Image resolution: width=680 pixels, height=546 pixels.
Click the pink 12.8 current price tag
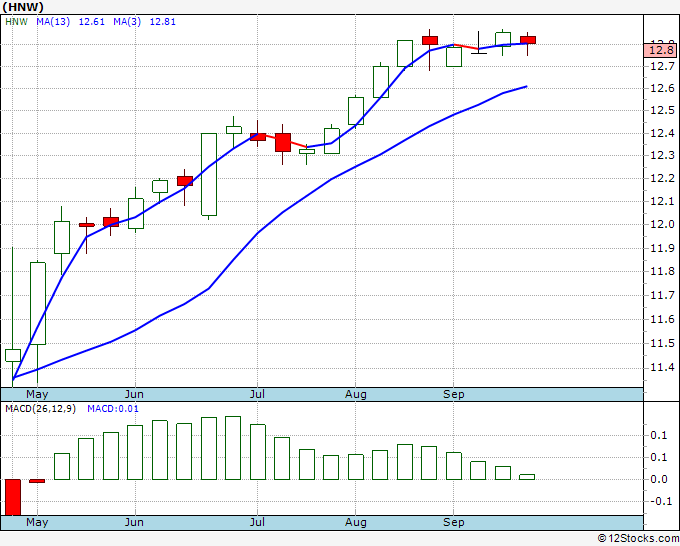(659, 50)
